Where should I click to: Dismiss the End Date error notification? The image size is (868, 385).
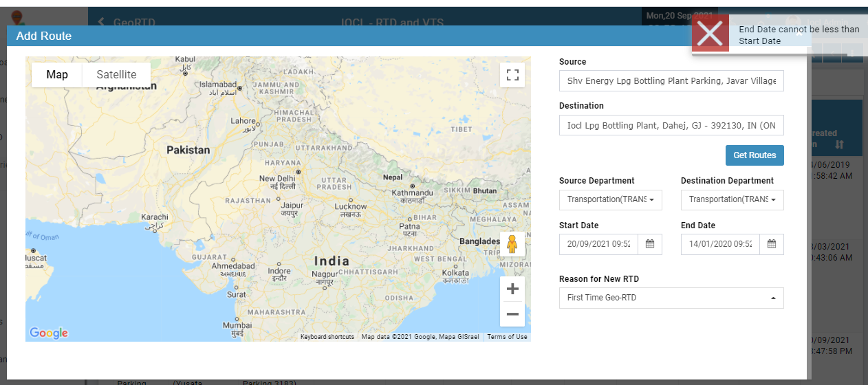[710, 33]
